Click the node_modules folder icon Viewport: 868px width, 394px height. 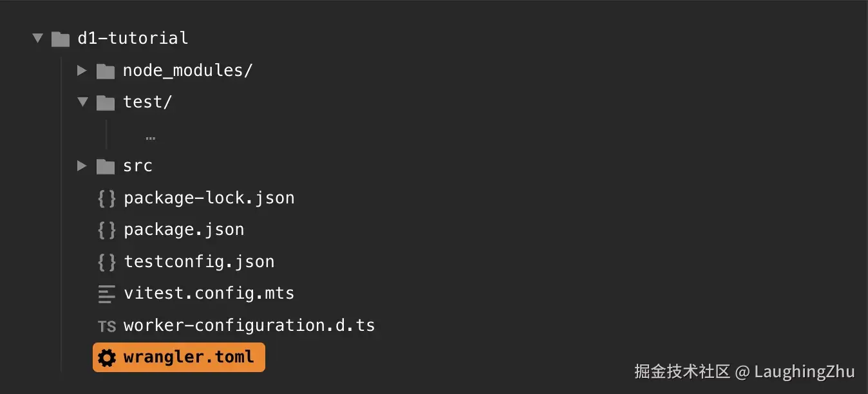tap(106, 71)
